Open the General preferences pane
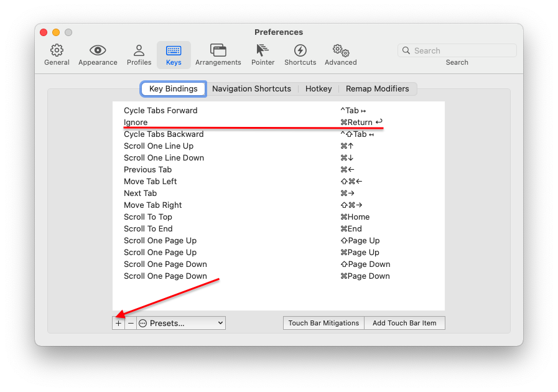The image size is (558, 392). 57,55
